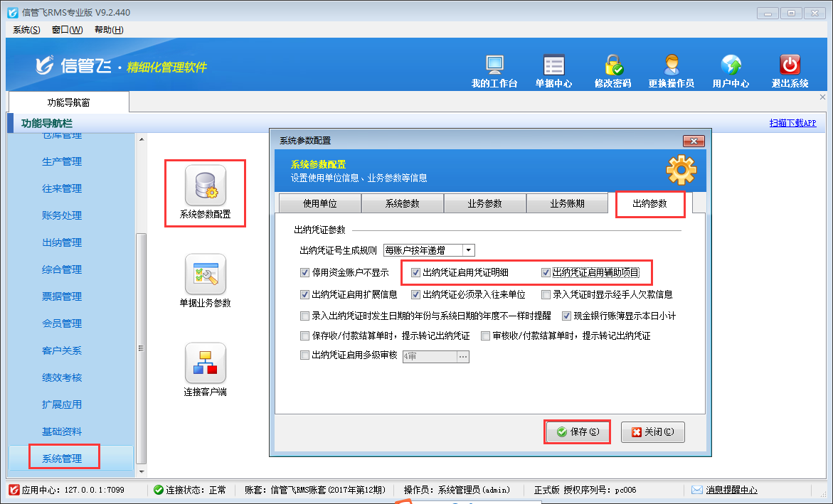Viewport: 833px width, 504px height.
Task: Select 出纳管理 in navigation sidebar
Action: click(62, 242)
